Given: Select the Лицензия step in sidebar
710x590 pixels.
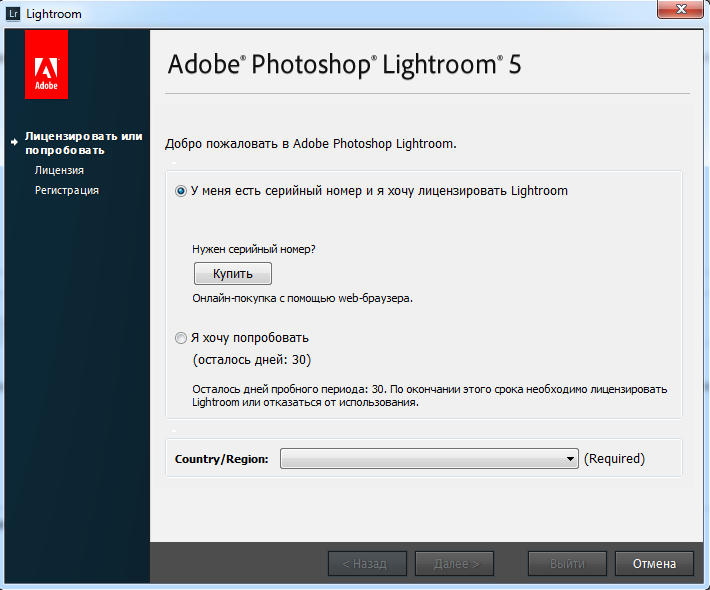Looking at the screenshot, I should coord(59,170).
